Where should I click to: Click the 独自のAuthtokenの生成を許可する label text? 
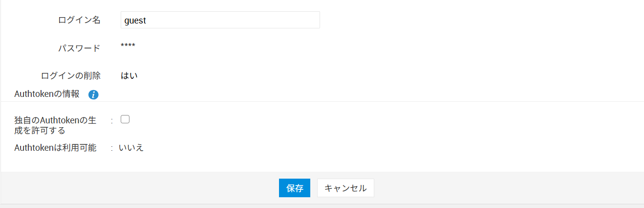(55, 125)
